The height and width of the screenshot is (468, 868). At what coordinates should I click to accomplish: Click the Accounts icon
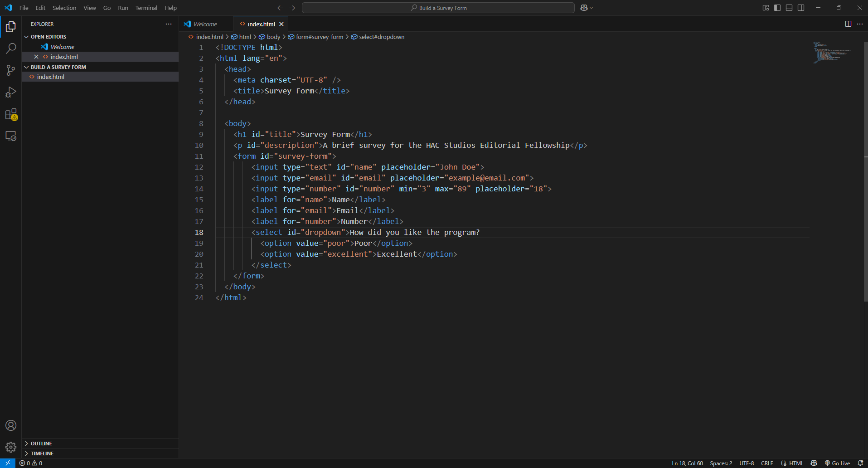pos(11,425)
